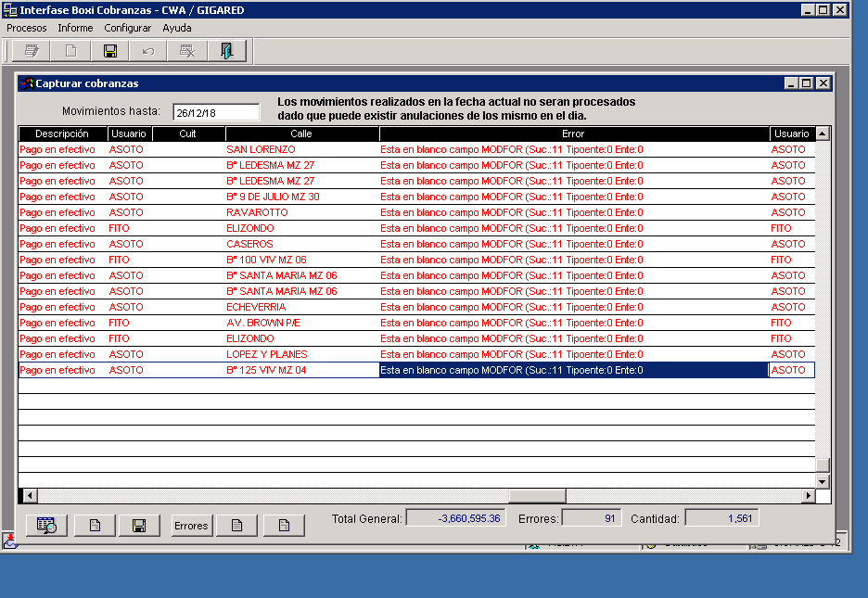Click the undo arrow icon in the toolbar

(148, 51)
